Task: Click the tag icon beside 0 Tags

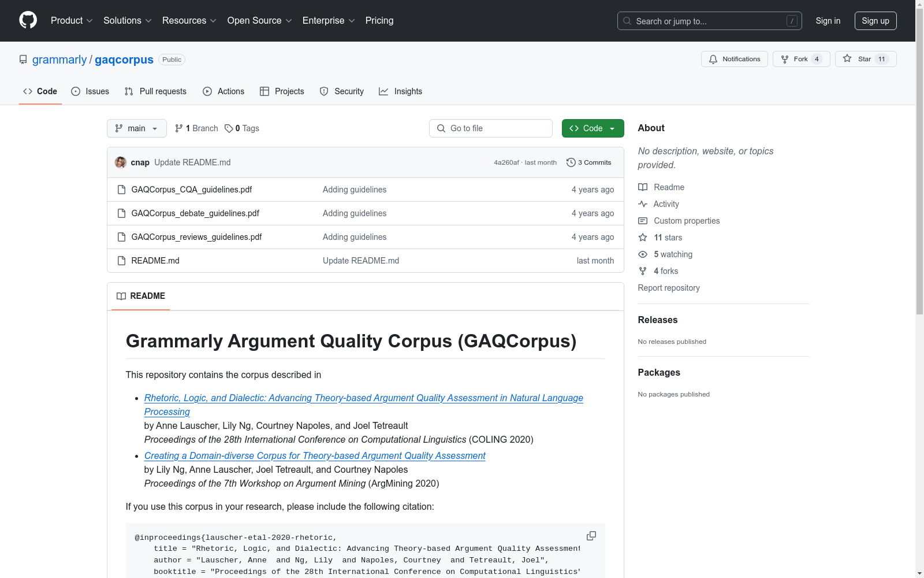Action: [x=229, y=128]
